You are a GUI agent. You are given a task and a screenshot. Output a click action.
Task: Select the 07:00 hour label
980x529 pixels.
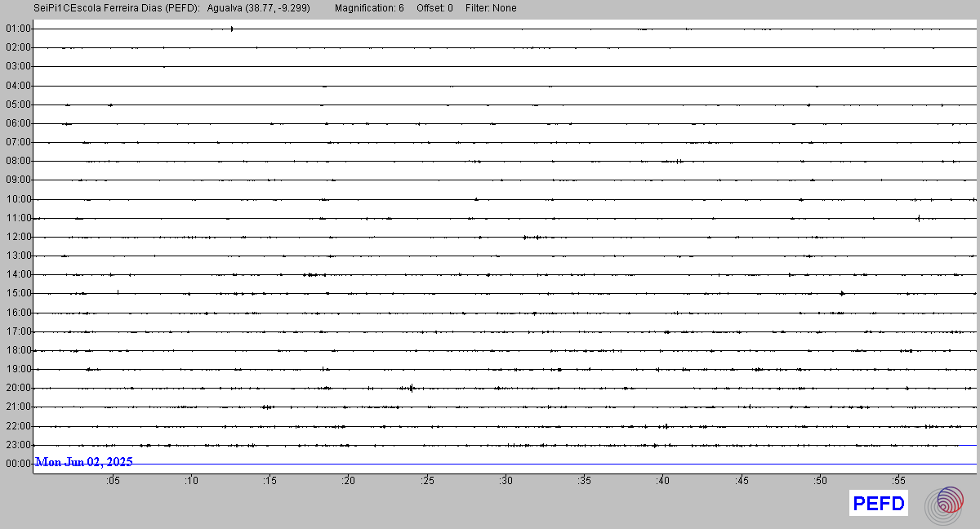18,142
